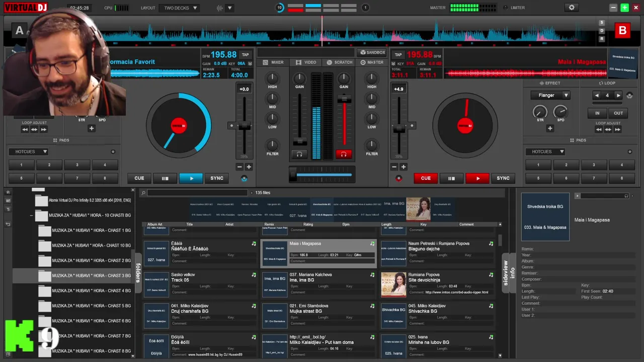This screenshot has height=362, width=644.
Task: Select deck B badge
Action: (622, 31)
